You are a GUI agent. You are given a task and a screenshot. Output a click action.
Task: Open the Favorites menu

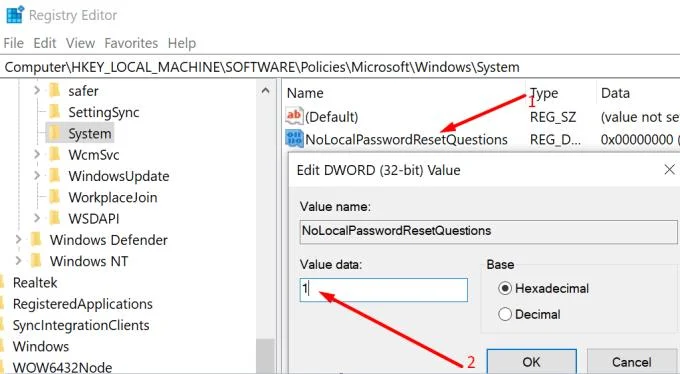[131, 43]
